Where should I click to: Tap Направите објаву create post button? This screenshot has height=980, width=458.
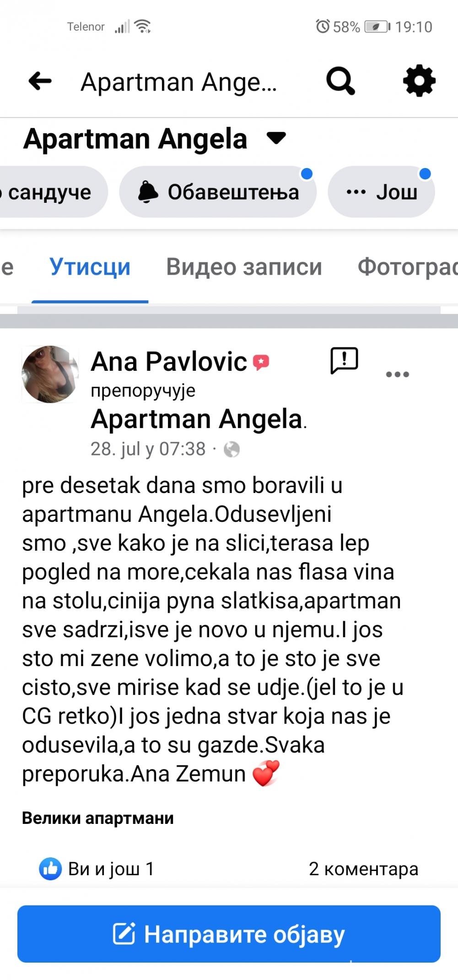point(229,934)
